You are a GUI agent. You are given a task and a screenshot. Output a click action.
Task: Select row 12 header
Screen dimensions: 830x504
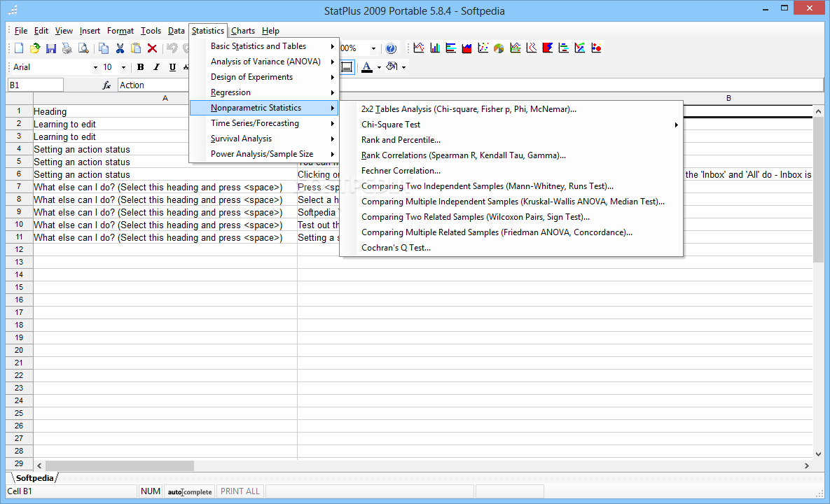19,249
